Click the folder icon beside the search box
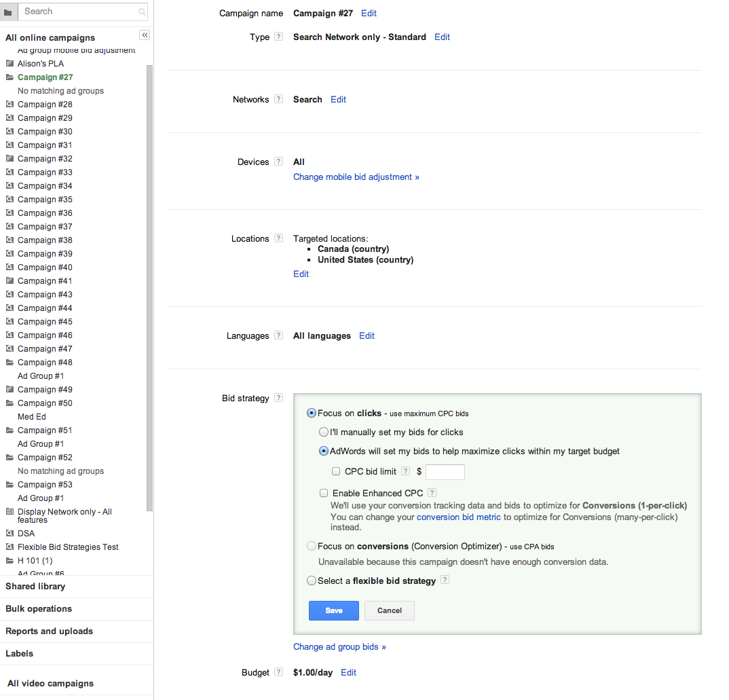The image size is (729, 700). (x=8, y=12)
